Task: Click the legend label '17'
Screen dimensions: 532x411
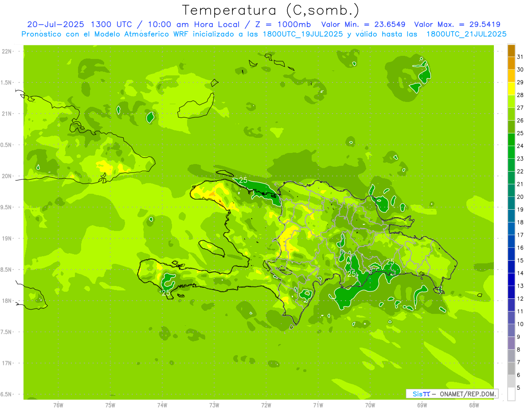Action: (x=520, y=235)
